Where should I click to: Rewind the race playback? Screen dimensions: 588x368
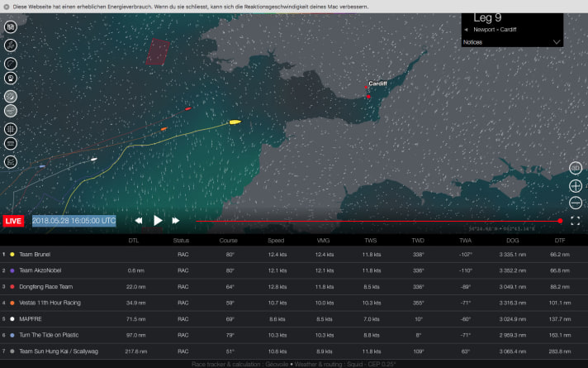(139, 221)
